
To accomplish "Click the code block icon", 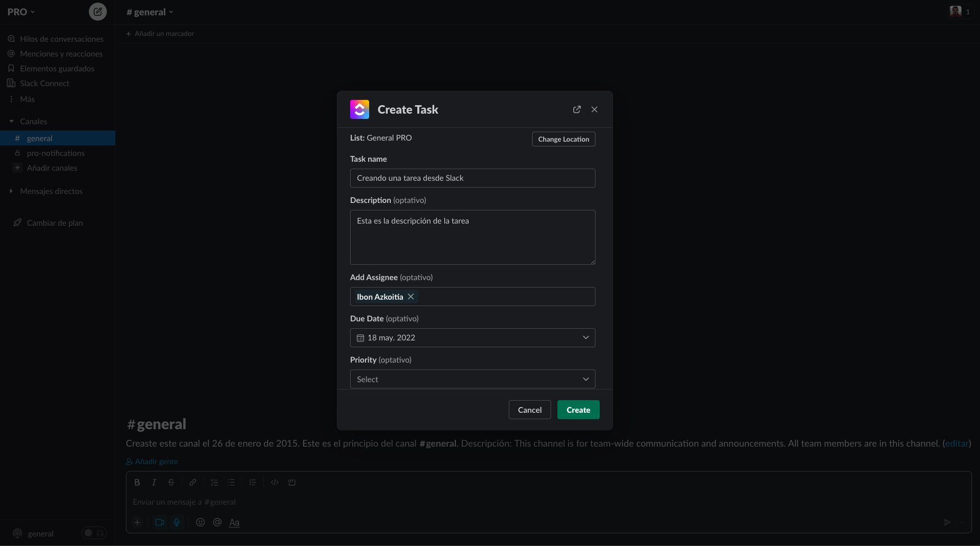I will pos(291,482).
